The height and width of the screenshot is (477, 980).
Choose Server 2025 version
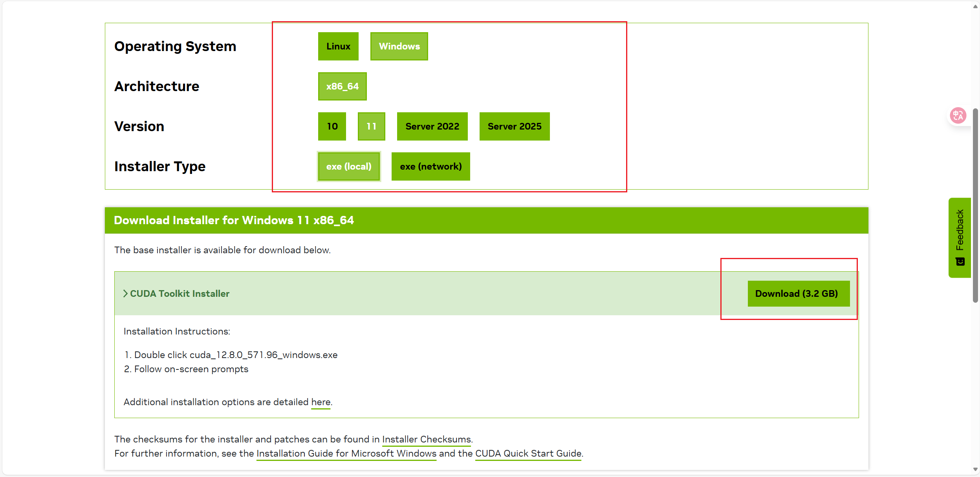(x=515, y=126)
